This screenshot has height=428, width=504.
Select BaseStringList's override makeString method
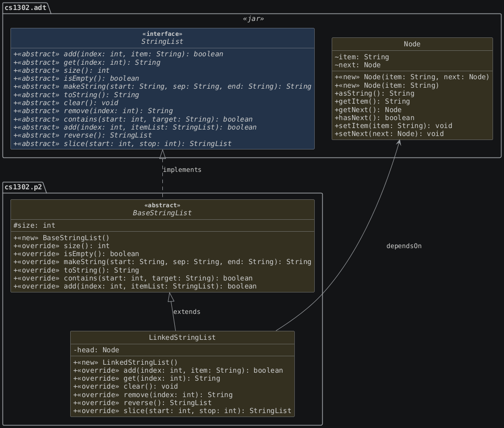pos(162,262)
